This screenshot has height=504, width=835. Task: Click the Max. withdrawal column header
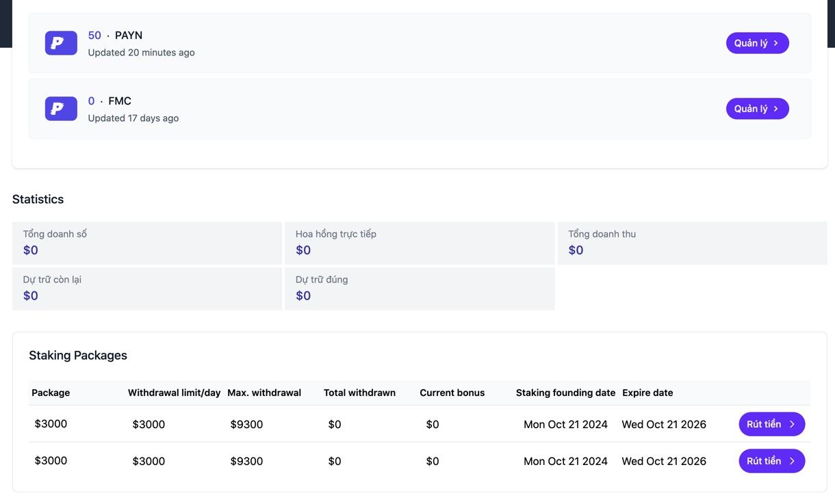[264, 393]
